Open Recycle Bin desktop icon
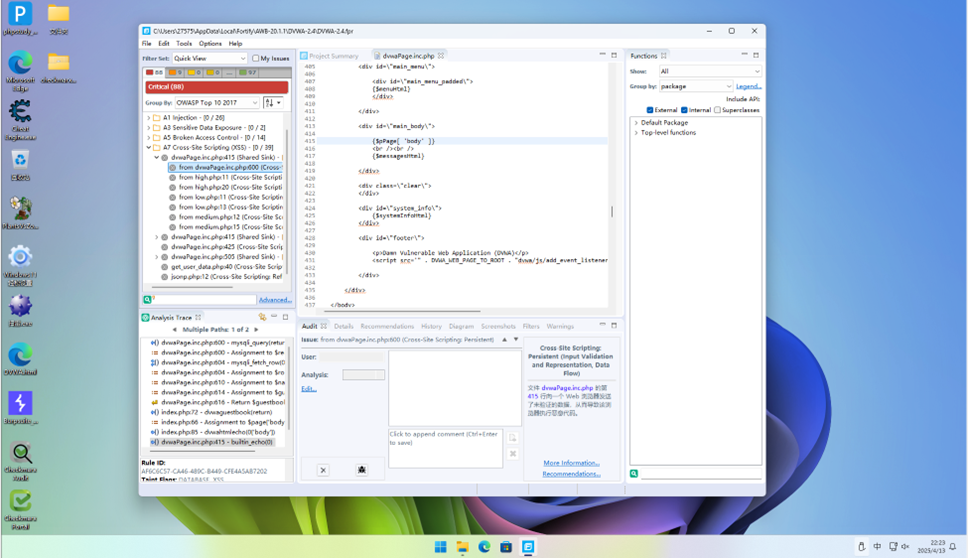The image size is (968, 558). tap(20, 165)
